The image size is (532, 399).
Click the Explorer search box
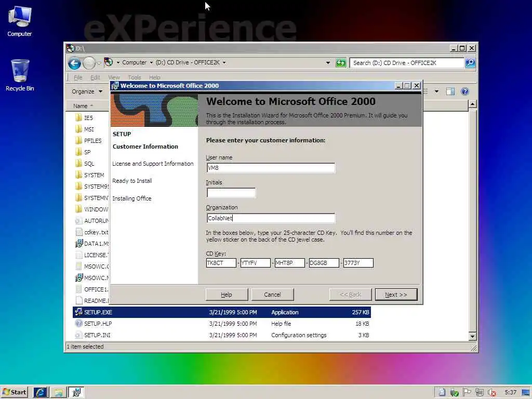pyautogui.click(x=406, y=63)
